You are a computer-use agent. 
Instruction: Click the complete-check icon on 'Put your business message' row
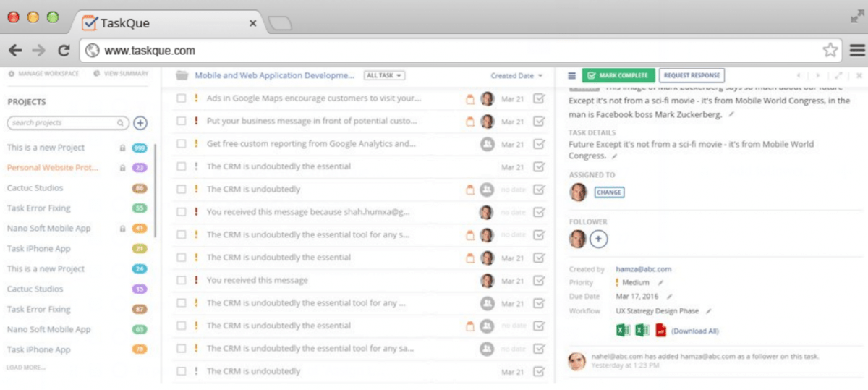[x=539, y=121]
